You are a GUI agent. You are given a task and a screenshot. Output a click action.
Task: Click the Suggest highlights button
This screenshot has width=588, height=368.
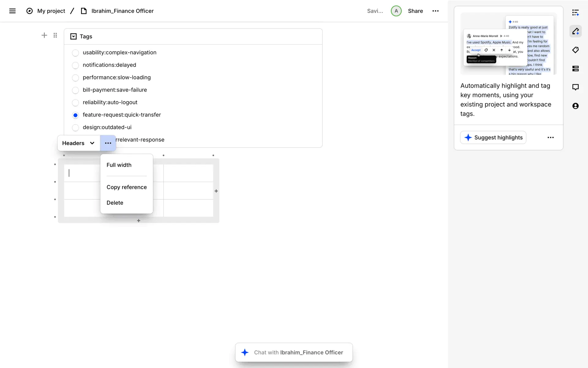tap(493, 138)
